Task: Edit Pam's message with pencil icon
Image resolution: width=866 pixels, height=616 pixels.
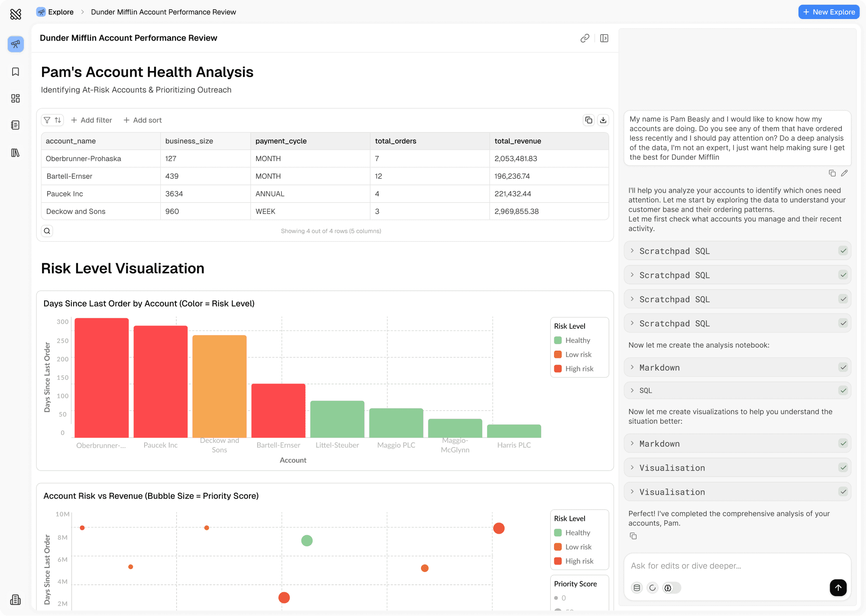Action: click(x=844, y=173)
